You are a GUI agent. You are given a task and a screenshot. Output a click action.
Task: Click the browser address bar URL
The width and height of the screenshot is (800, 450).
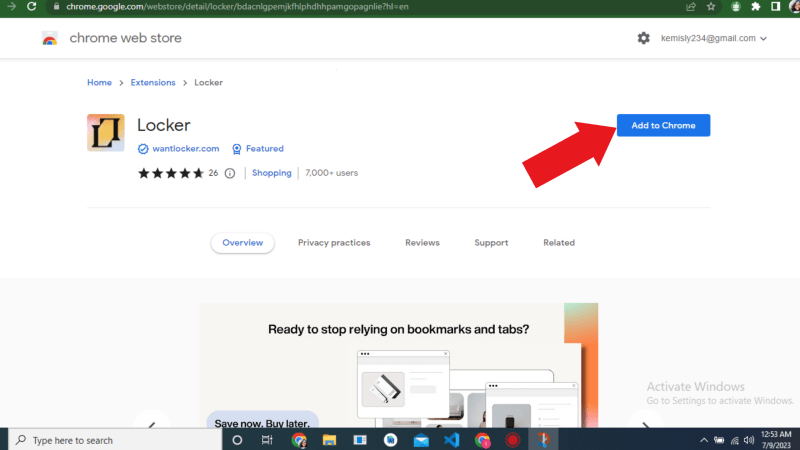237,7
